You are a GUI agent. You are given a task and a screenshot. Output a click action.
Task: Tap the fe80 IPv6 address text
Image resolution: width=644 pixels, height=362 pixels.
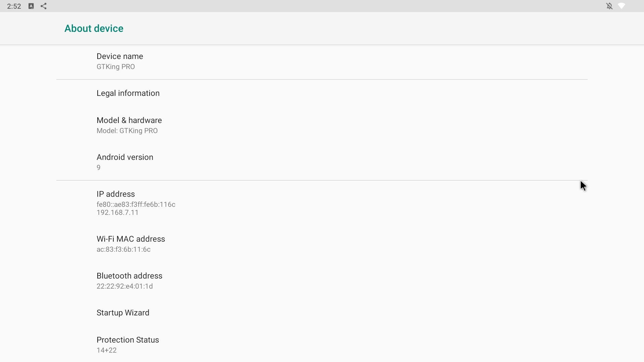pyautogui.click(x=136, y=204)
